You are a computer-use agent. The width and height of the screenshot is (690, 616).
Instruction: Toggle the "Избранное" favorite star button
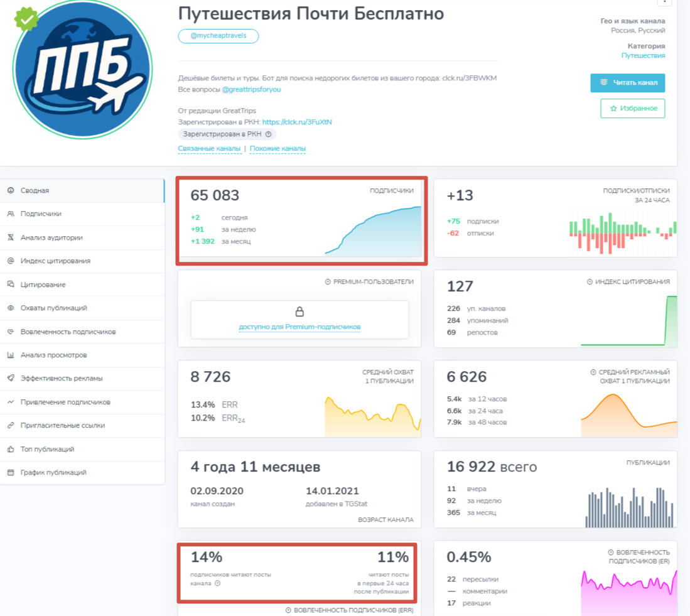(x=632, y=109)
